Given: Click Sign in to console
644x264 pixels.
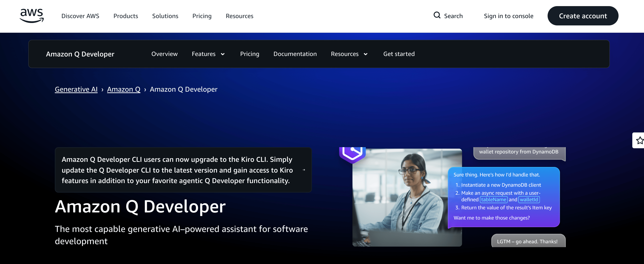Looking at the screenshot, I should point(508,16).
